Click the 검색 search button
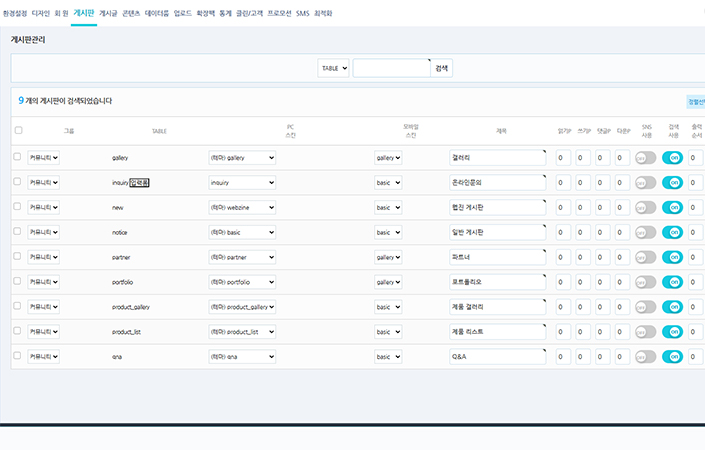 pos(442,68)
